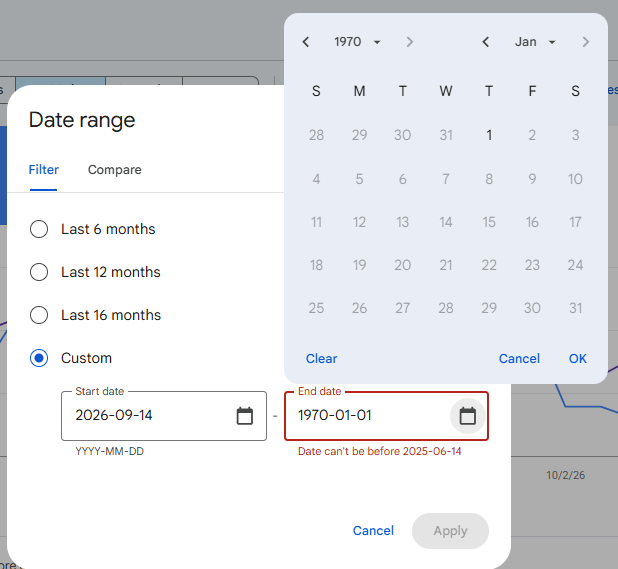Open the Start date calendar picker icon
Image resolution: width=618 pixels, height=569 pixels.
tap(244, 416)
